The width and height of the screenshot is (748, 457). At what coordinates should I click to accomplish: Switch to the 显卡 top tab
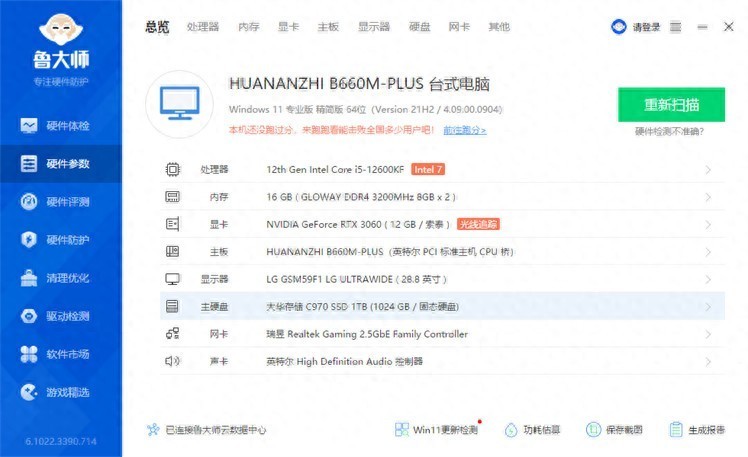(288, 27)
